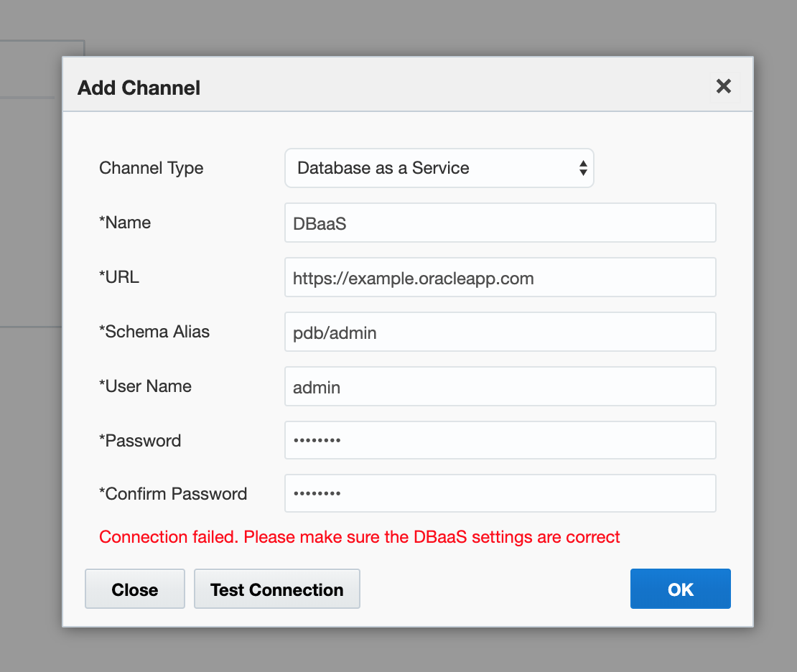The height and width of the screenshot is (672, 797).
Task: Confirm with the blue OK button
Action: [x=680, y=589]
